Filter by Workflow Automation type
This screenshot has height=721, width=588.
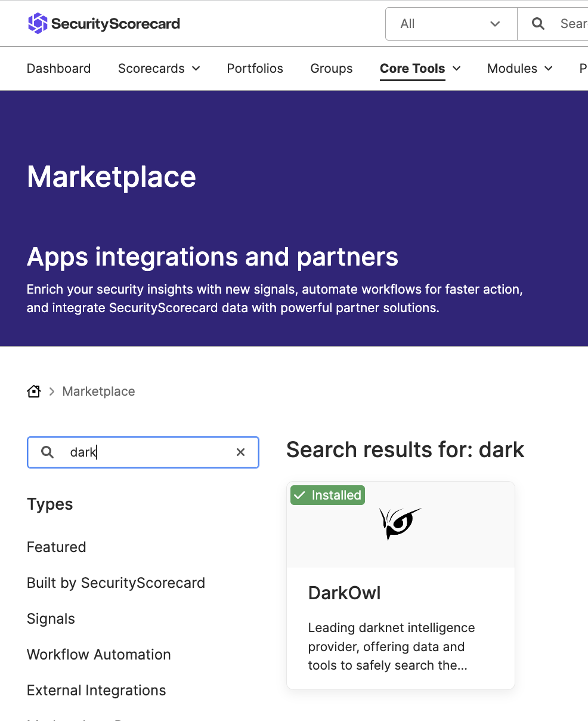point(99,655)
